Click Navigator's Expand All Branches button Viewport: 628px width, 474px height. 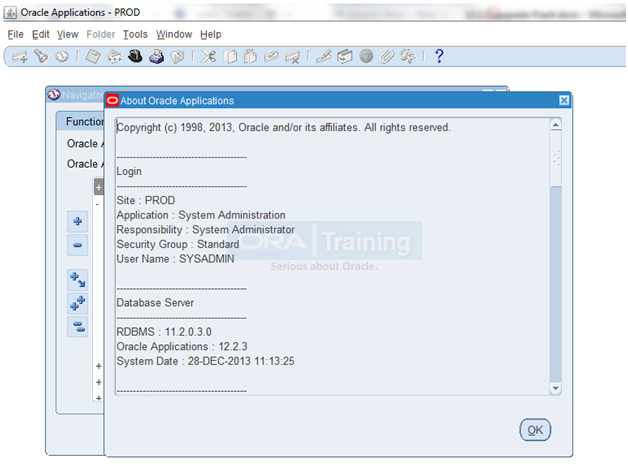(x=78, y=303)
